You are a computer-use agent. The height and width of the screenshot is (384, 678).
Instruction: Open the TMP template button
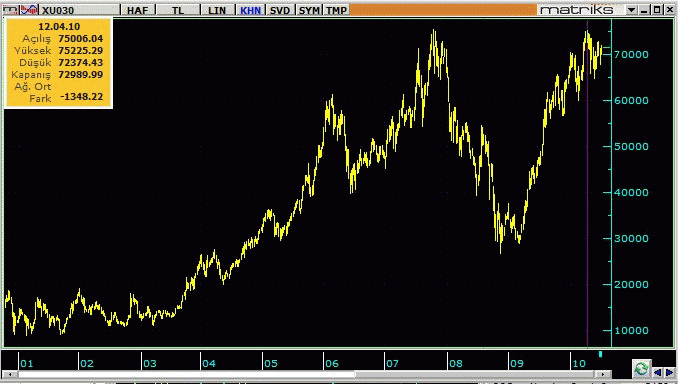coord(336,10)
